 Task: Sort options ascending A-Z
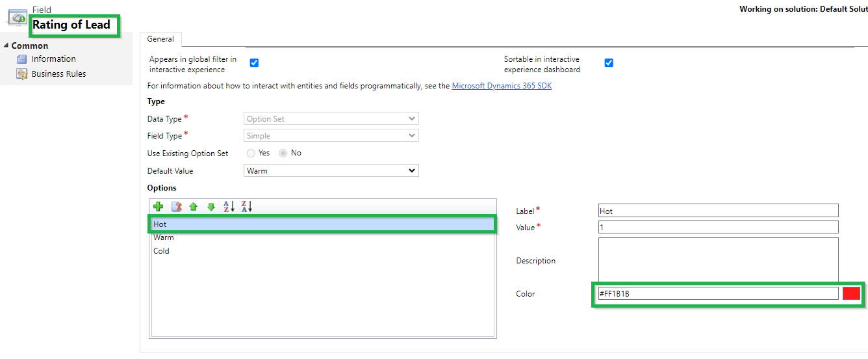click(x=229, y=207)
